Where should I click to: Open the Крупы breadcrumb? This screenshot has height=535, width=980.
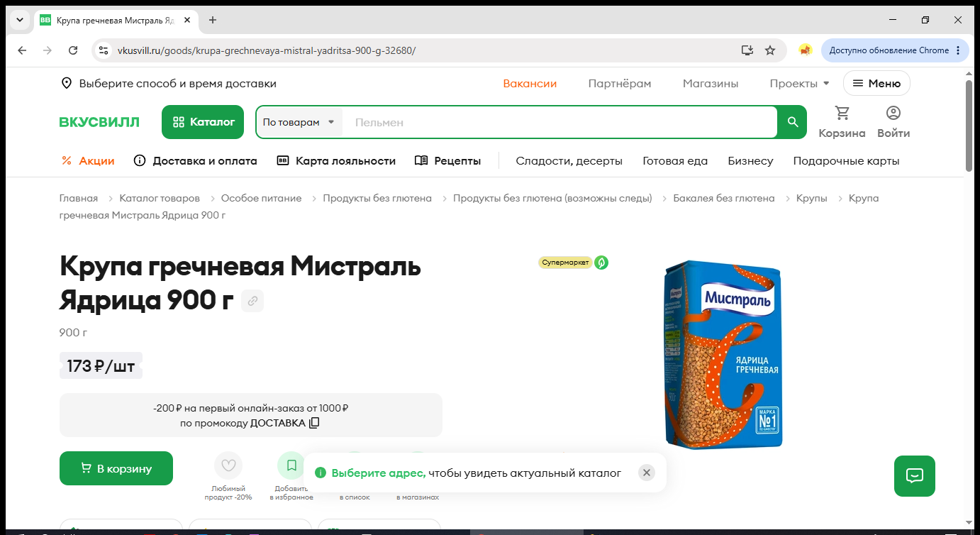click(x=812, y=198)
